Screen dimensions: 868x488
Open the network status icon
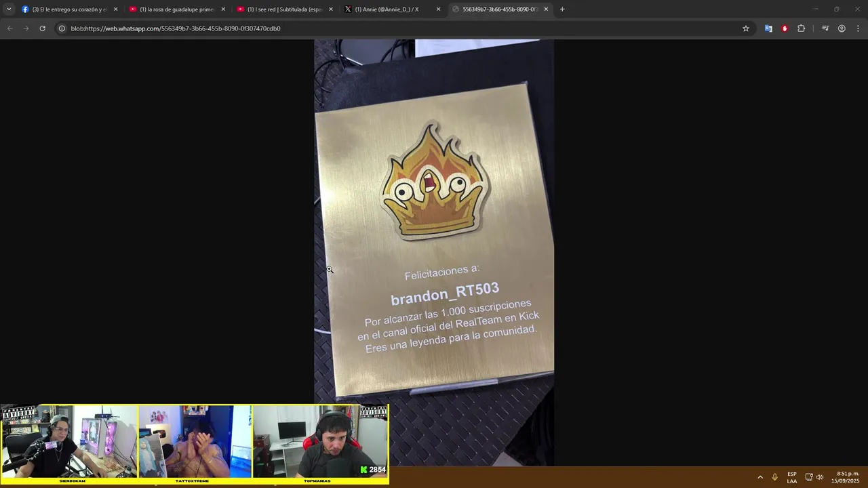point(809,477)
